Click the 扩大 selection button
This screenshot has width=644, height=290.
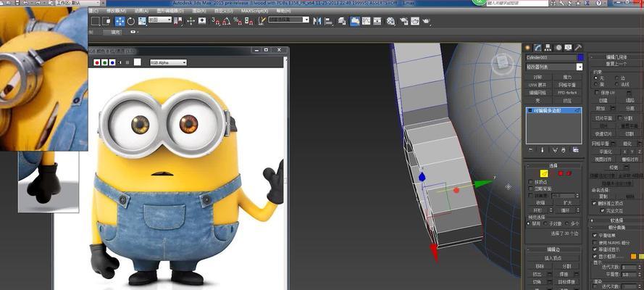pyautogui.click(x=566, y=202)
